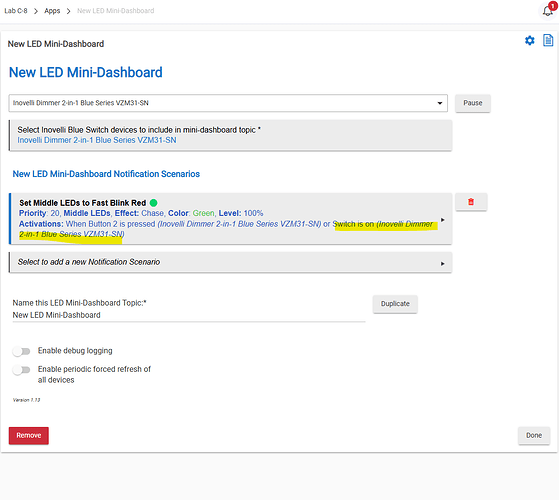This screenshot has width=559, height=500.
Task: Click the large blue New LED Mini-Dashboard heading
Action: click(x=86, y=72)
